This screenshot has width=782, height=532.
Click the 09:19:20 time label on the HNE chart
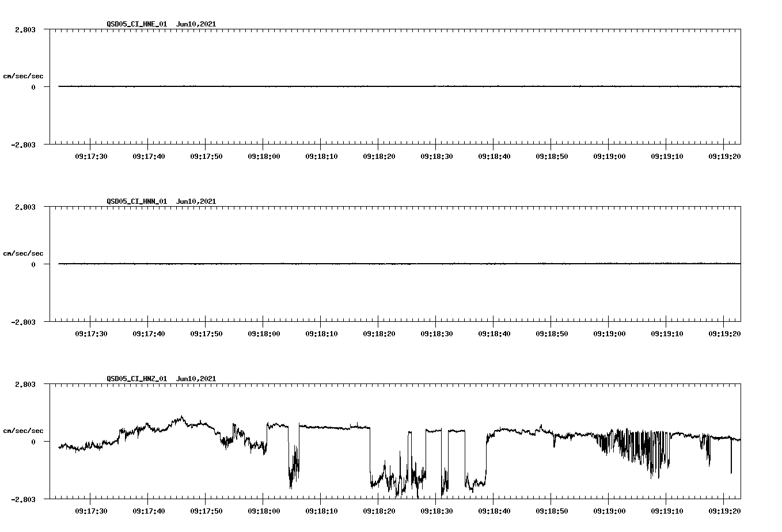(724, 157)
